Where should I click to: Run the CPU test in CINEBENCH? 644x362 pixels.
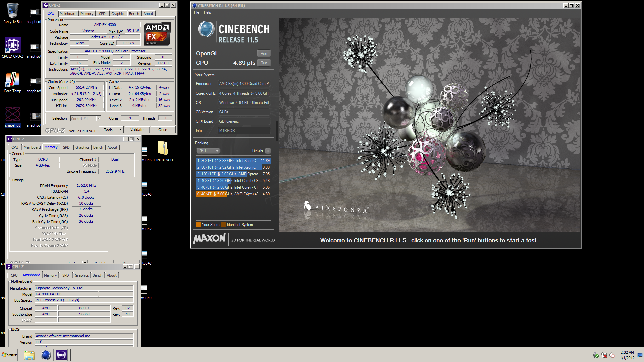264,63
